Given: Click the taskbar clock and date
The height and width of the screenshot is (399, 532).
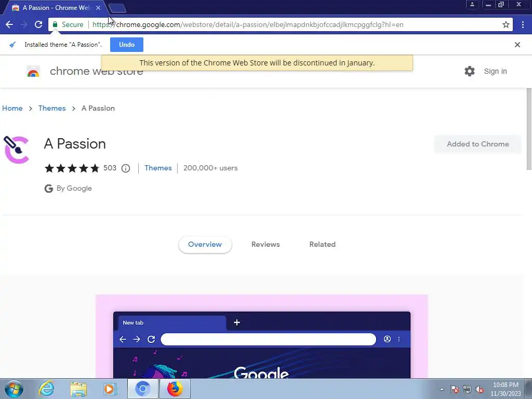Looking at the screenshot, I should coord(506,389).
